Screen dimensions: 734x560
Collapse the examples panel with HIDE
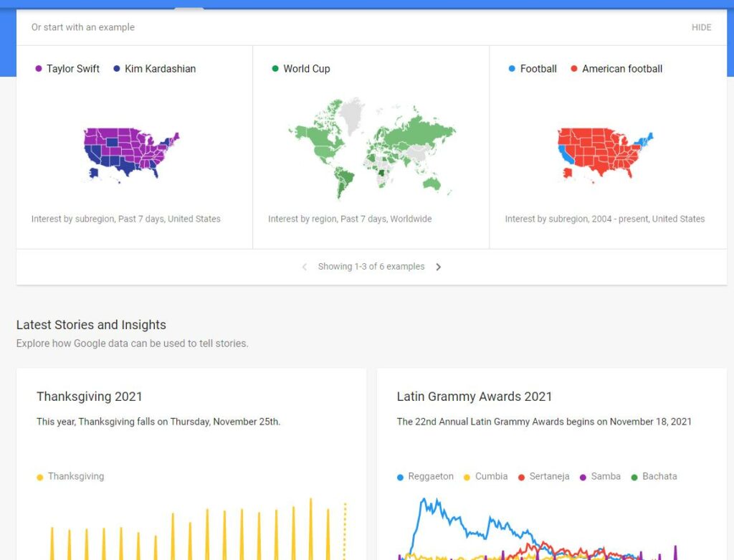click(x=701, y=27)
